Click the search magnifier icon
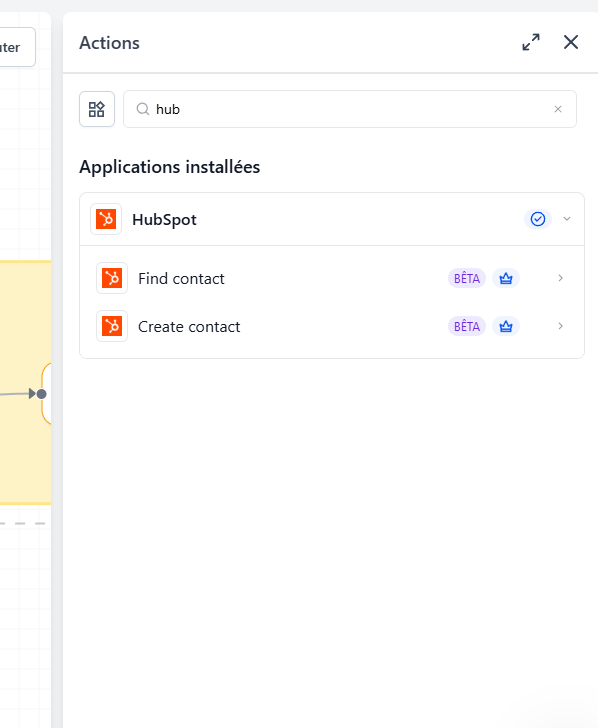 [143, 109]
